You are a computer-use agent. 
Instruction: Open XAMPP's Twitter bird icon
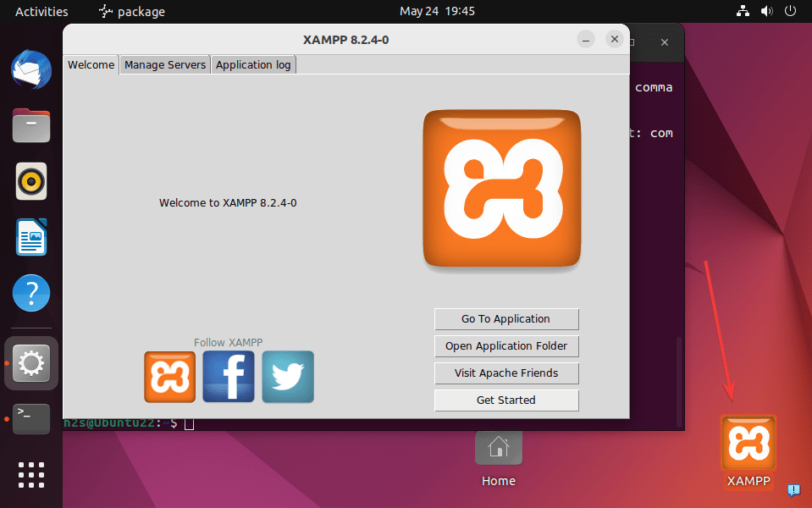tap(288, 377)
